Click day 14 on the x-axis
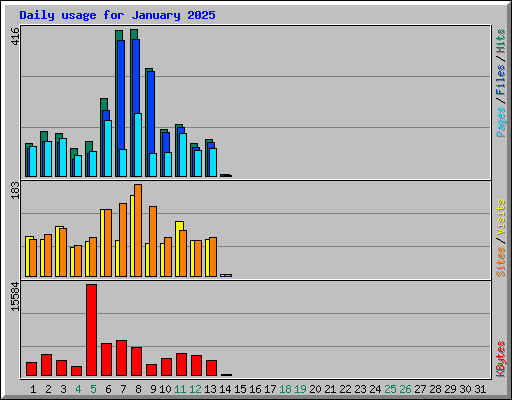Image resolution: width=512 pixels, height=400 pixels. click(x=225, y=389)
